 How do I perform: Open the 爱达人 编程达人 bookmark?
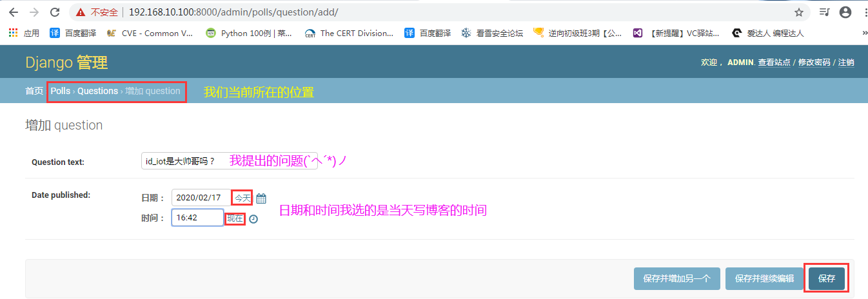[768, 33]
